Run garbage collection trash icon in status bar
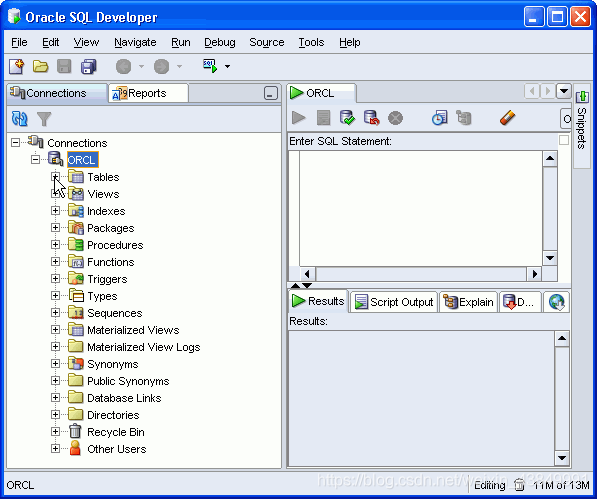This screenshot has width=597, height=499. point(519,485)
